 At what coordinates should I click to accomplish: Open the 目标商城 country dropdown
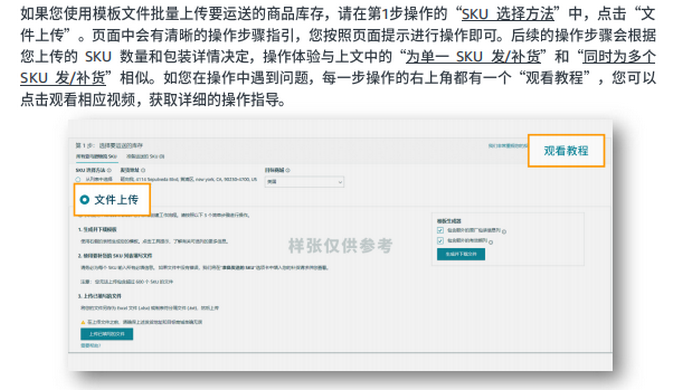coord(304,182)
